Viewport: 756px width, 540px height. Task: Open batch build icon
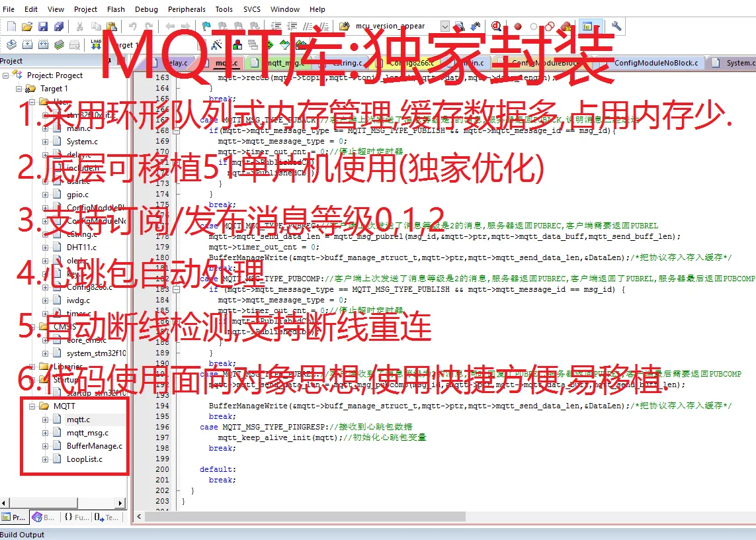point(59,45)
